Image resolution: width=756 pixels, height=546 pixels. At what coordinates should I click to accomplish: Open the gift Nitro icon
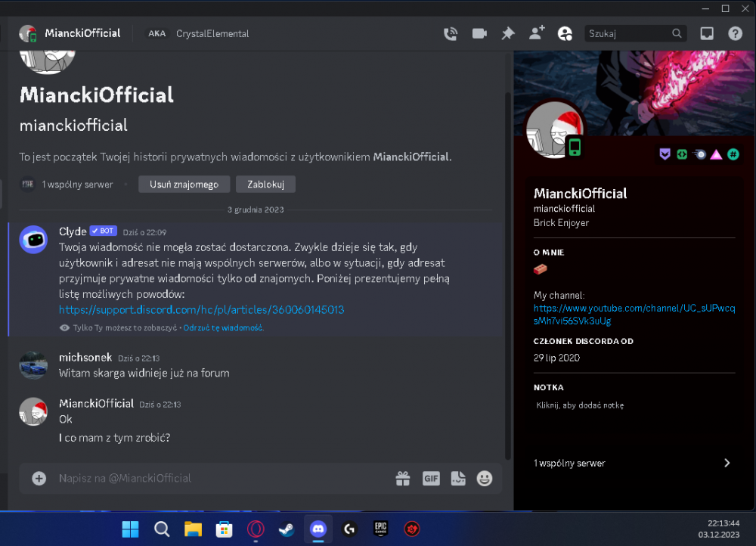pos(403,479)
